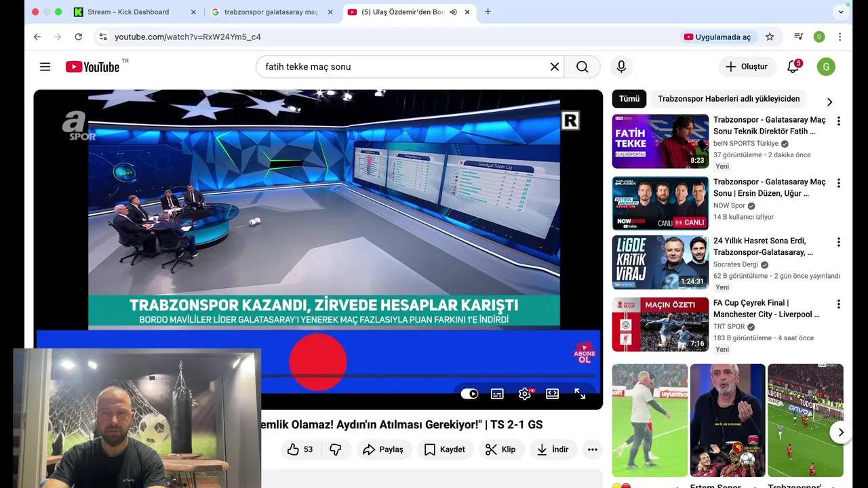
Task: Open Chrome three-dot menu
Action: pyautogui.click(x=840, y=37)
